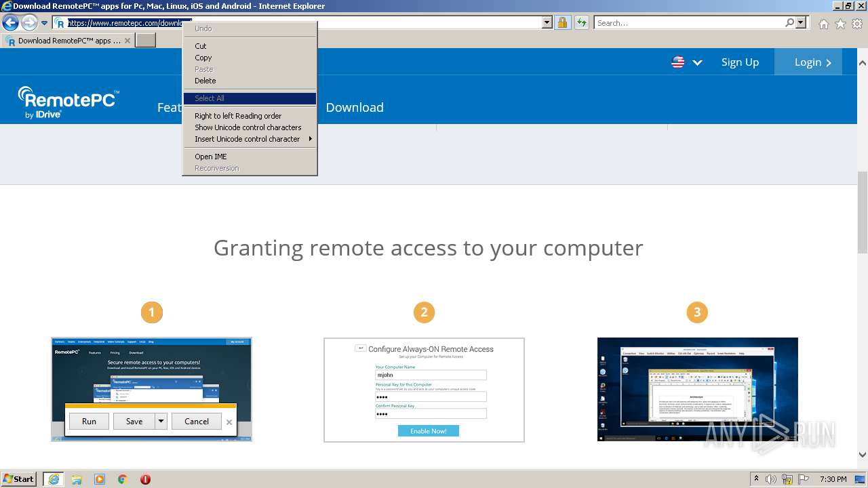Click the security lock icon
The image size is (868, 488).
[562, 23]
